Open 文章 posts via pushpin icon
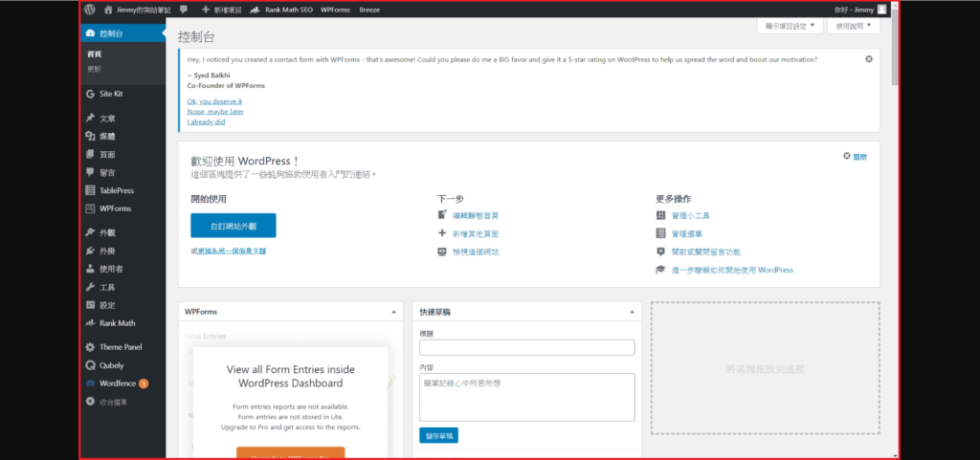 90,118
